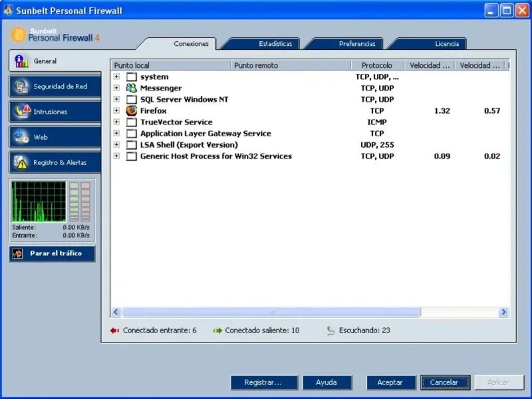The width and height of the screenshot is (532, 399).
Task: Click the Registro & Alertas icon
Action: pos(22,162)
